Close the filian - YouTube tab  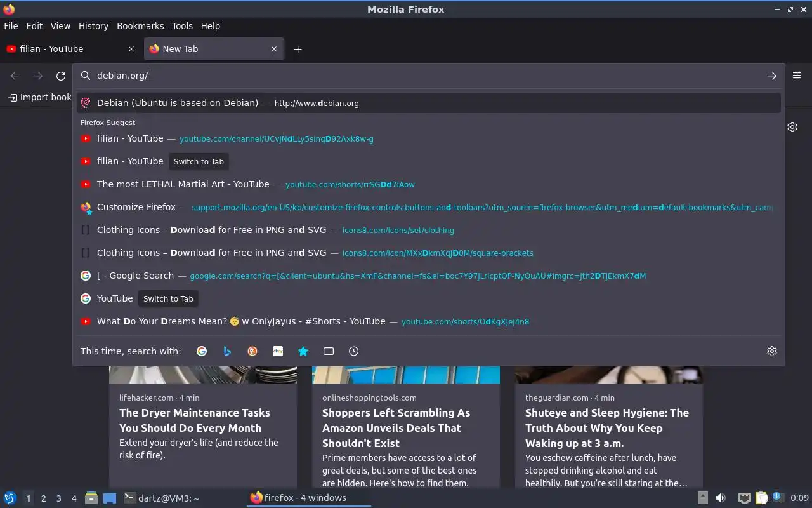pyautogui.click(x=131, y=49)
